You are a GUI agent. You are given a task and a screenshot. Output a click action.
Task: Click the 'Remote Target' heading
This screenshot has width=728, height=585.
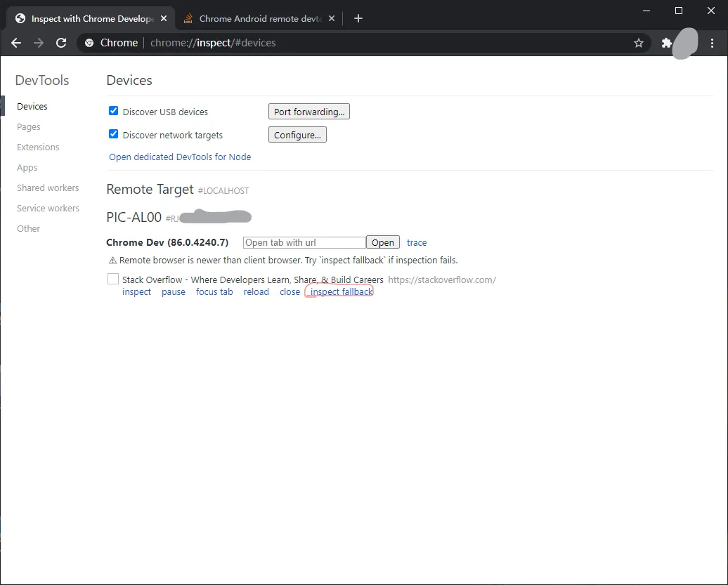[150, 190]
